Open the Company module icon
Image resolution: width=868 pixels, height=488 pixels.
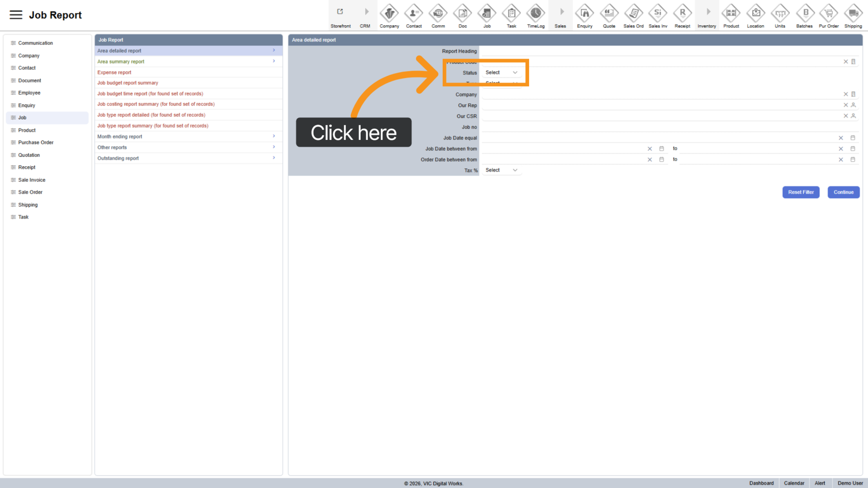coord(389,13)
